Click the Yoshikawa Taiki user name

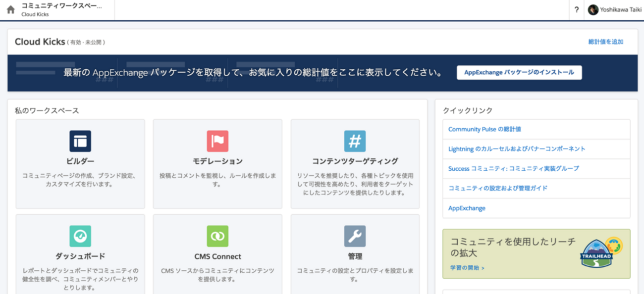point(621,10)
